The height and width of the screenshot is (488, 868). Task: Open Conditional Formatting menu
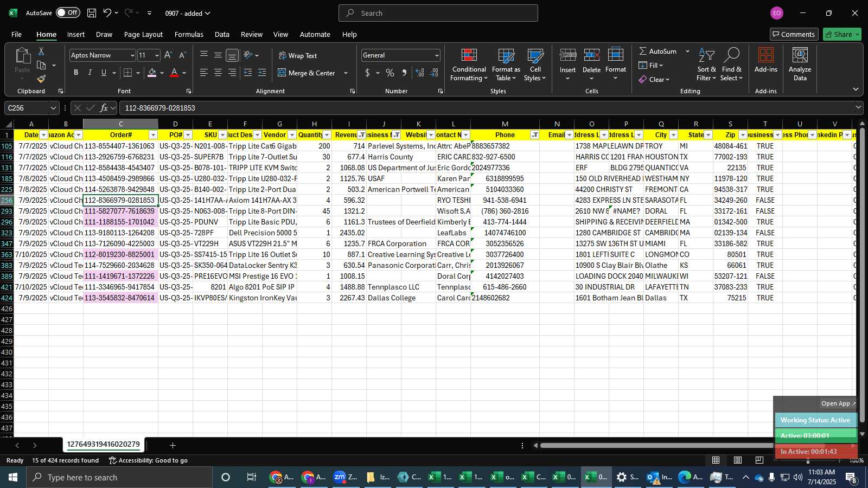469,65
